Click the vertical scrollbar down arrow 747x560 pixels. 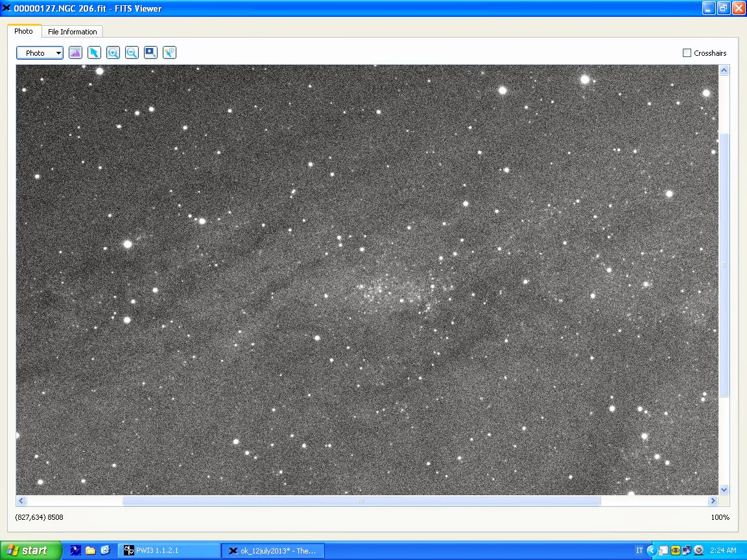pyautogui.click(x=724, y=490)
